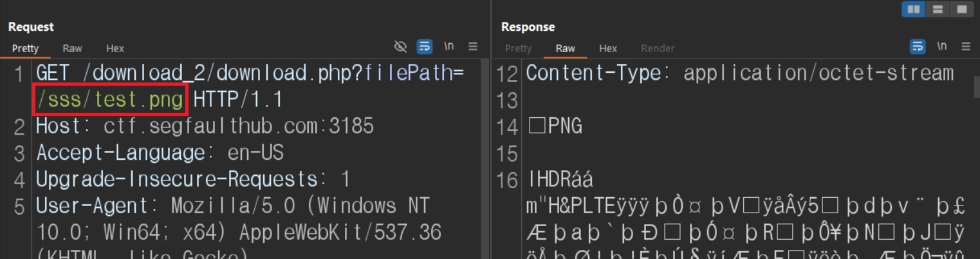This screenshot has height=259, width=980.
Task: Open Response Hex tab
Action: (608, 48)
